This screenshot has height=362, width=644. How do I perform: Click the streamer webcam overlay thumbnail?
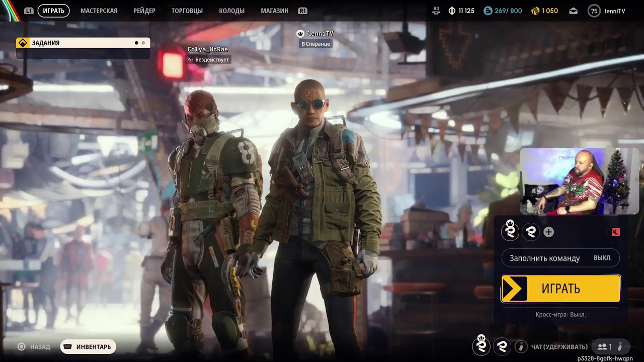coord(579,181)
